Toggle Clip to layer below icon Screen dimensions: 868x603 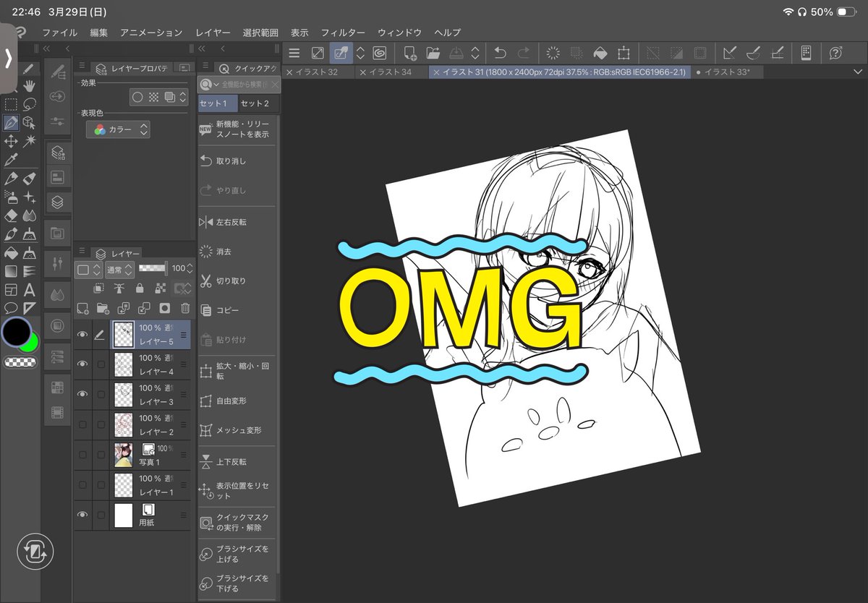click(99, 288)
